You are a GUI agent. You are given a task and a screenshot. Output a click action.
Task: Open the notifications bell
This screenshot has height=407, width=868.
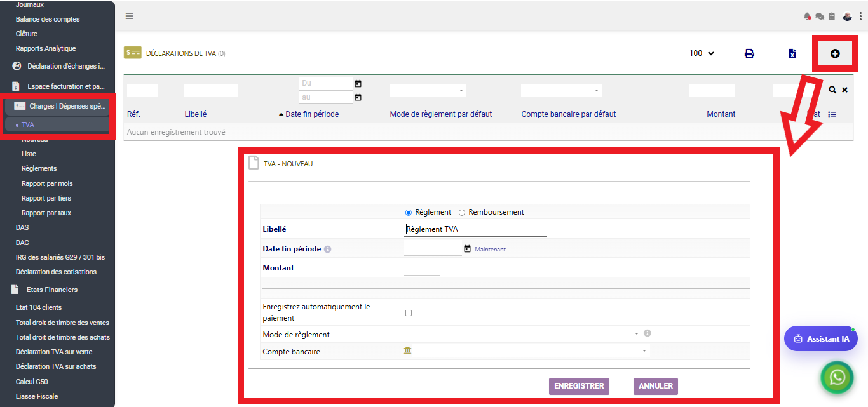click(808, 17)
